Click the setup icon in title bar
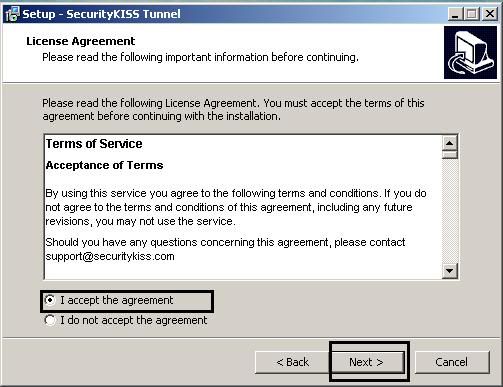Image resolution: width=503 pixels, height=387 pixels. click(x=13, y=14)
